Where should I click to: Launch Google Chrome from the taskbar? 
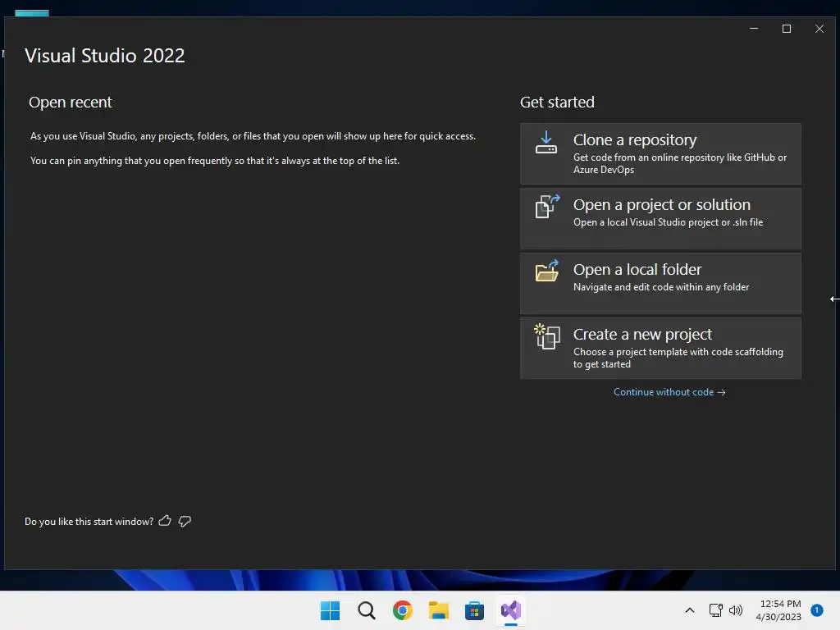point(402,610)
